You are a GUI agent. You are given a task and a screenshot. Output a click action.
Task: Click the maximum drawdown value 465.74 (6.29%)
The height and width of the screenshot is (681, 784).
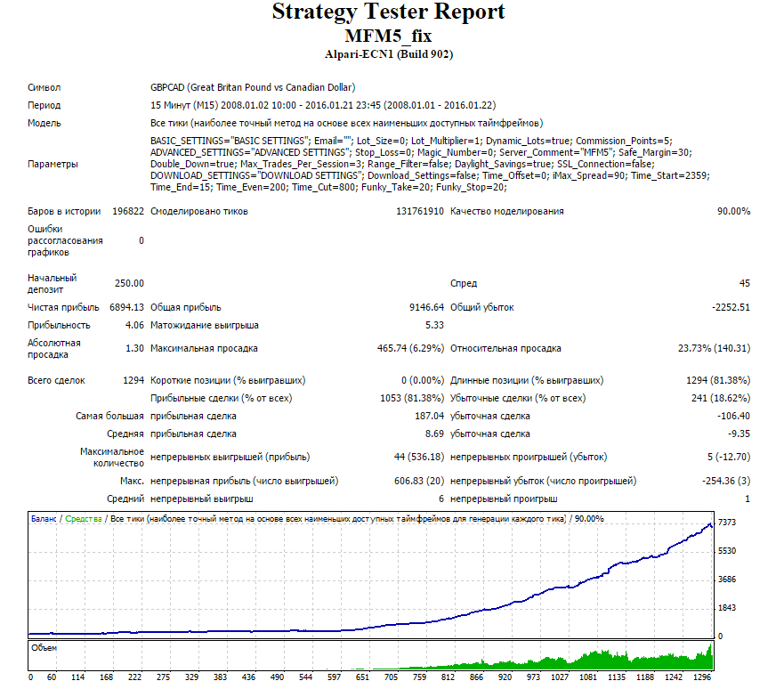tap(410, 348)
